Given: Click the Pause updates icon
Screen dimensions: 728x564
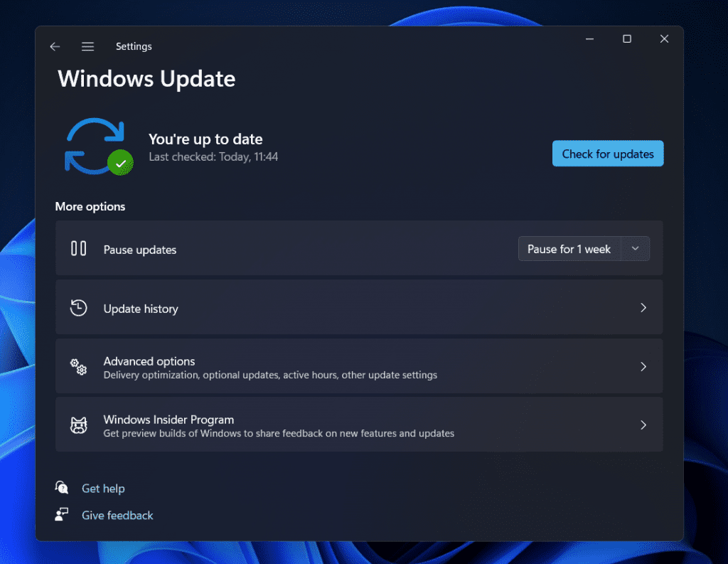Looking at the screenshot, I should 78,249.
